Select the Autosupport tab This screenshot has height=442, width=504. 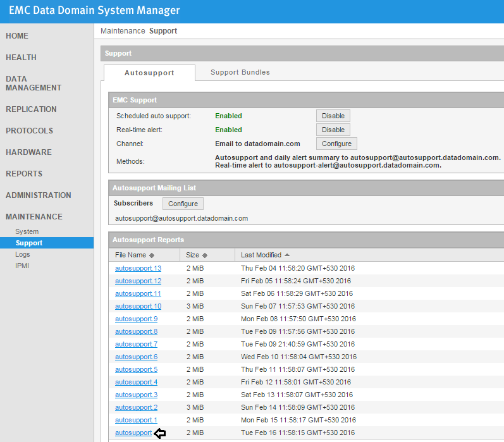149,73
